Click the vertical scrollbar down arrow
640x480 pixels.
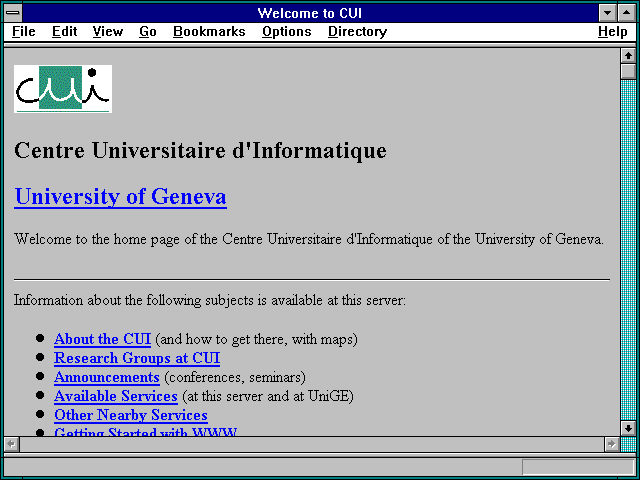tap(628, 428)
